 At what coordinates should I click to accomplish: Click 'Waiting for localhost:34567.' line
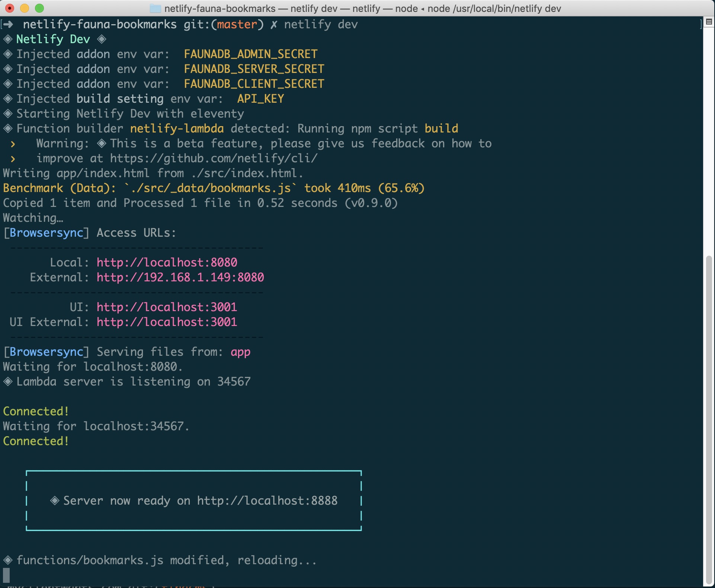[x=96, y=426]
